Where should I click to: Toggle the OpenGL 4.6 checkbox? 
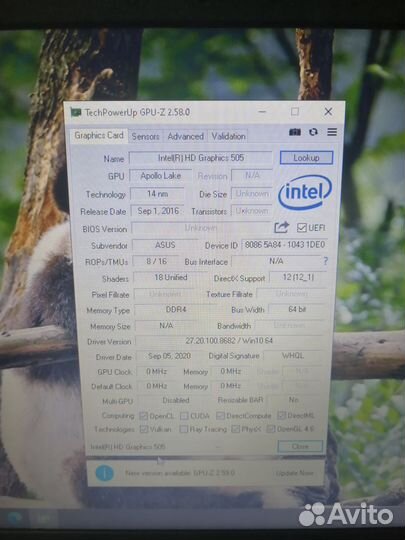(271, 429)
